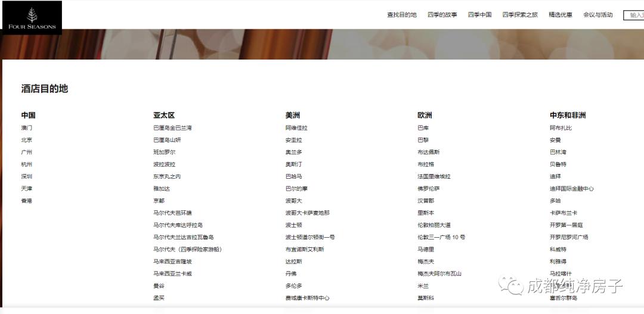Select the 广州 destination
644x314 pixels.
27,153
